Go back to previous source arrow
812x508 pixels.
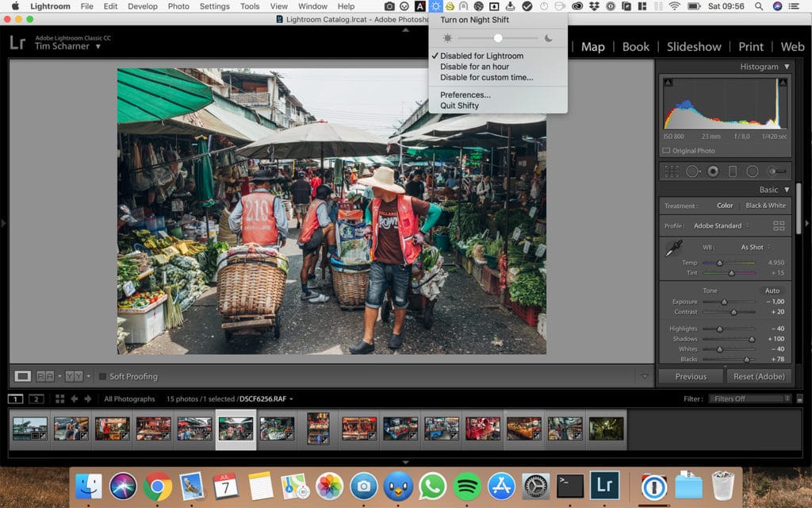(74, 398)
